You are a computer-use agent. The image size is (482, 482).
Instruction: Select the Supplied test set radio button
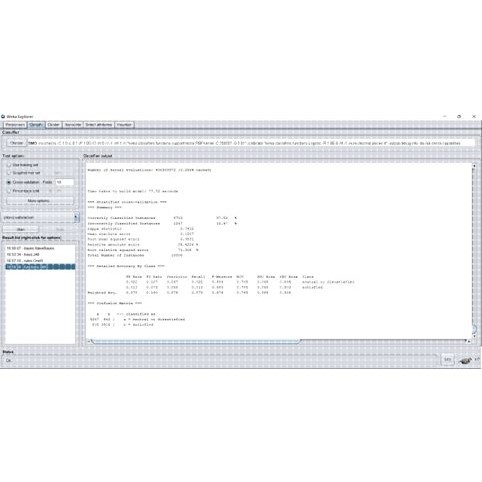[x=9, y=173]
